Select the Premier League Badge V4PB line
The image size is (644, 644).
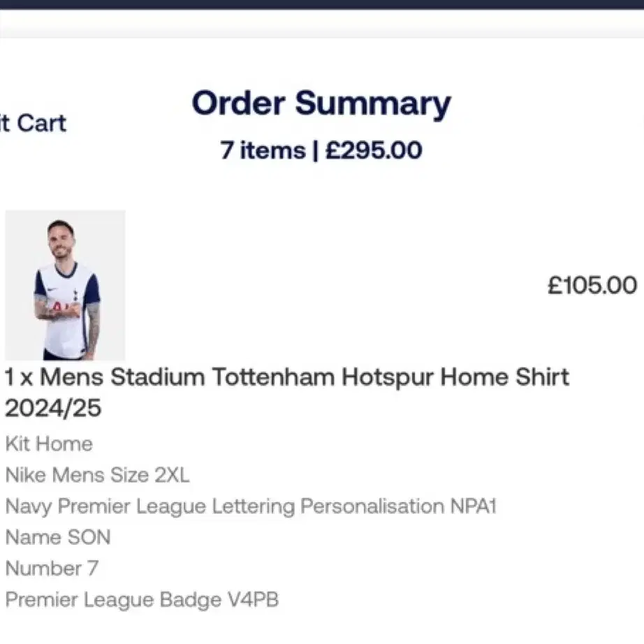(x=142, y=599)
